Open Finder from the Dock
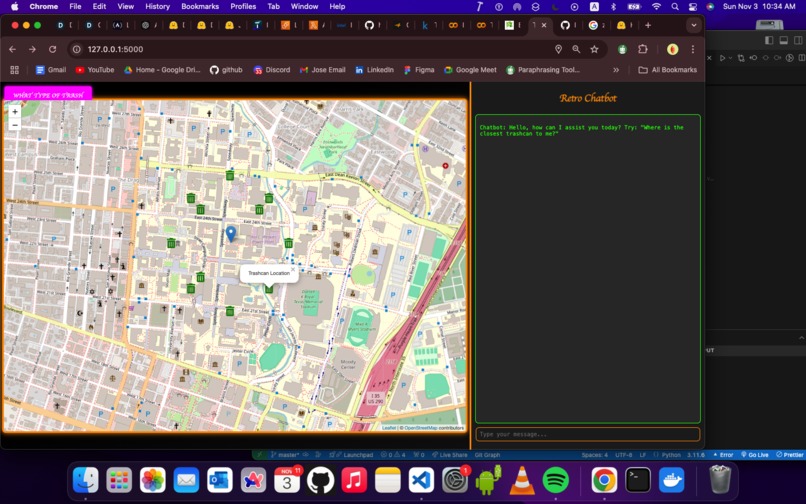The width and height of the screenshot is (806, 504). pos(85,480)
